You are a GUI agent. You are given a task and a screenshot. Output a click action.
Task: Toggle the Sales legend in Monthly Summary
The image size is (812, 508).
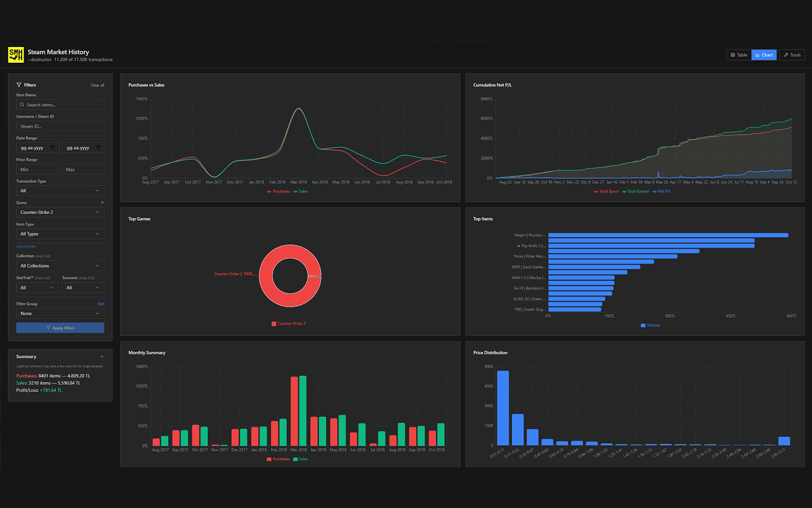pyautogui.click(x=300, y=458)
